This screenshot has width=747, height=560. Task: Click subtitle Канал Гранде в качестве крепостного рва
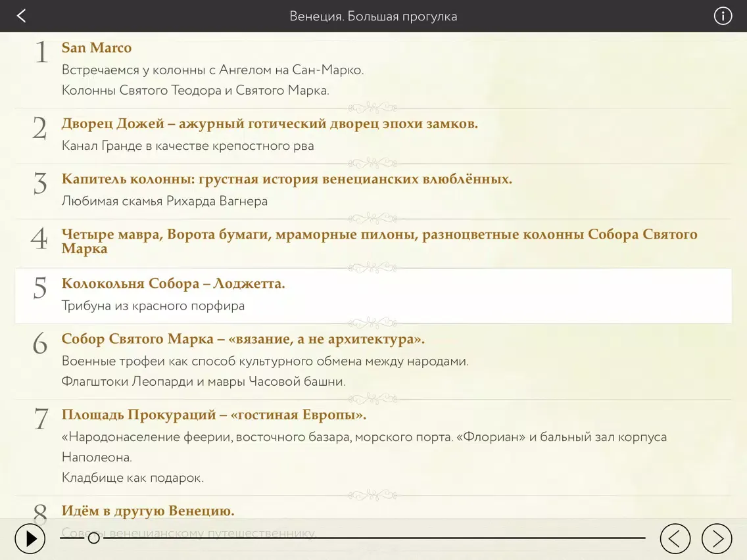point(187,146)
